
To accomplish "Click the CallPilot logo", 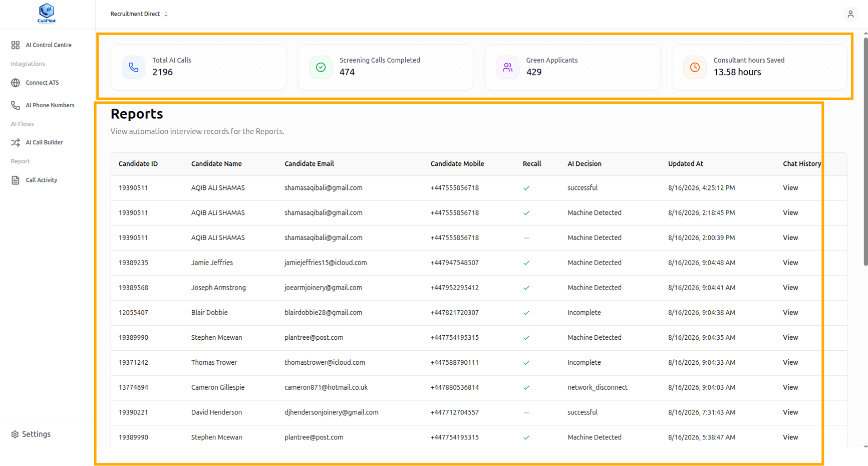I will tap(47, 14).
